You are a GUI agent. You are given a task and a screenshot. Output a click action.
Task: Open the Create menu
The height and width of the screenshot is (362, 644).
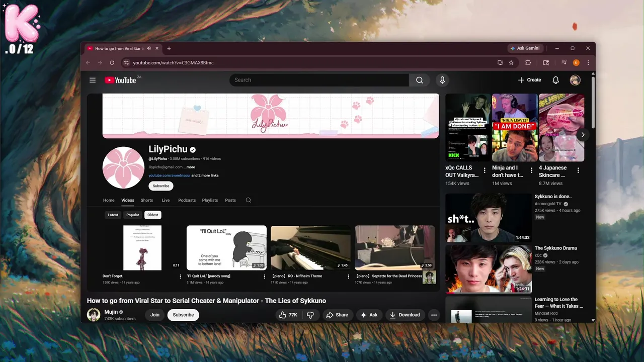(529, 80)
